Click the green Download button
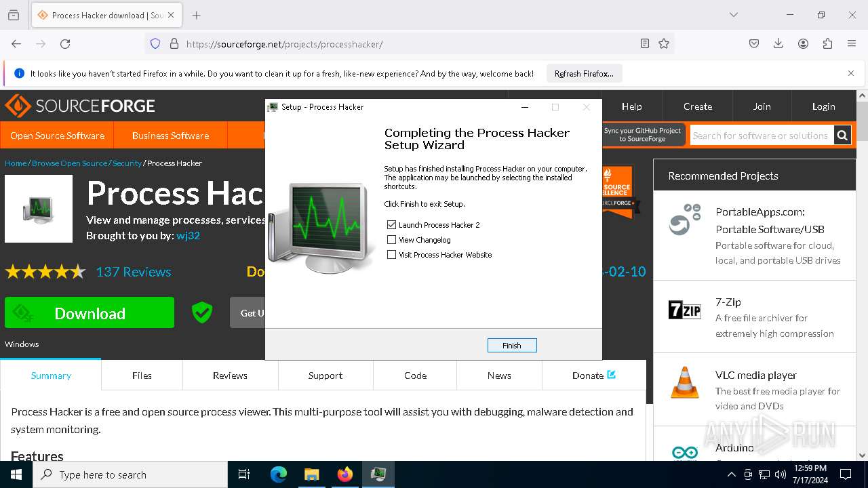This screenshot has width=868, height=488. click(90, 313)
